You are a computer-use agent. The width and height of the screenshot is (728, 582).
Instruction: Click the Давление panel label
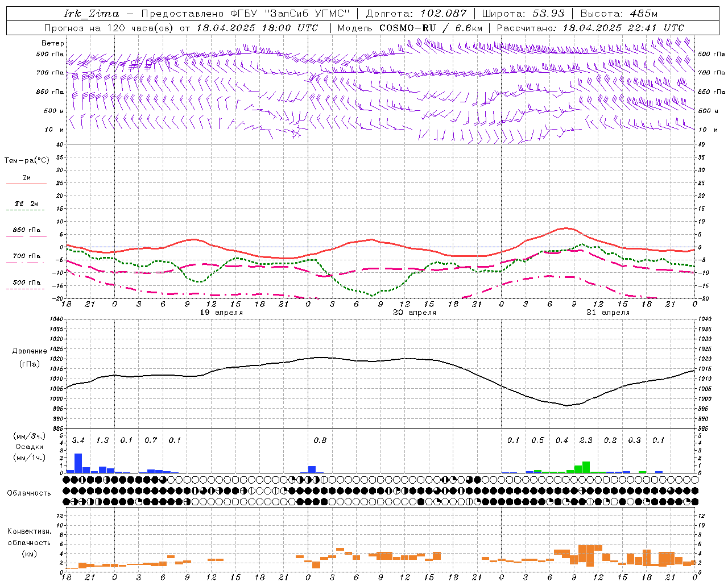pos(30,351)
